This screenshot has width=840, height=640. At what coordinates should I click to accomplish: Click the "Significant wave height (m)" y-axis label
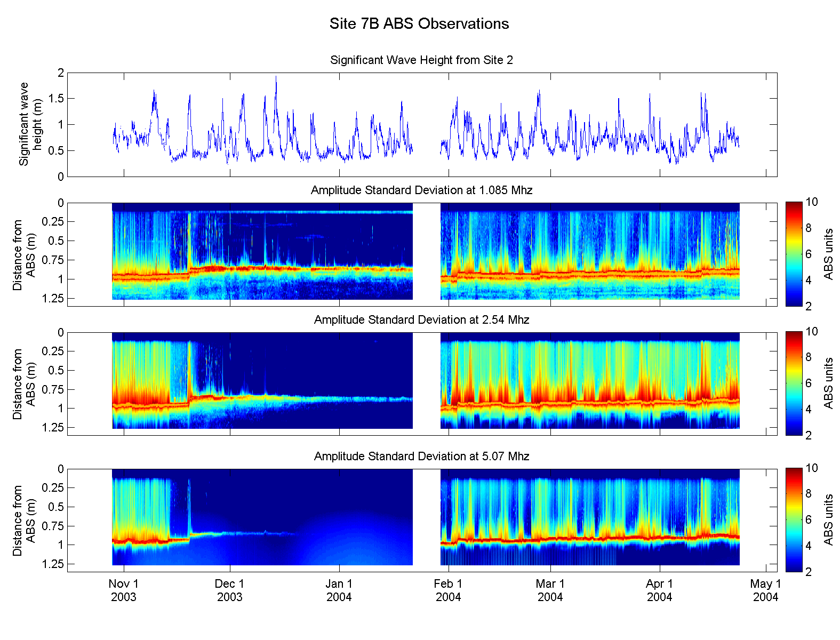click(30, 124)
